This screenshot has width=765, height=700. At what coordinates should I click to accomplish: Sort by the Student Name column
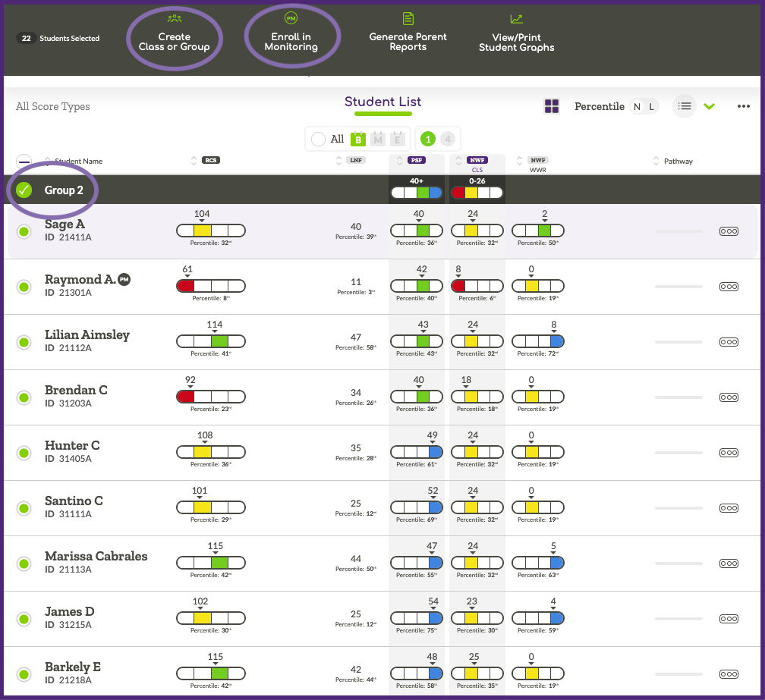click(x=47, y=161)
